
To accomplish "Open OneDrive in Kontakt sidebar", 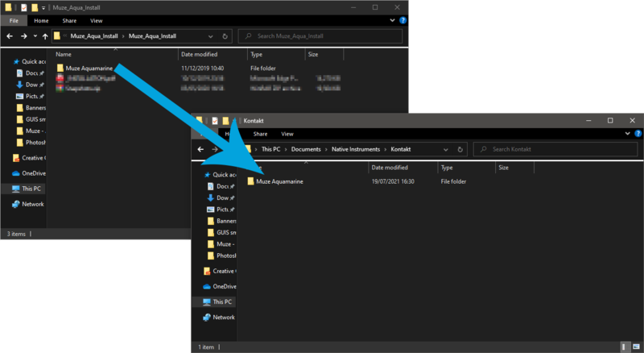I will tap(220, 286).
